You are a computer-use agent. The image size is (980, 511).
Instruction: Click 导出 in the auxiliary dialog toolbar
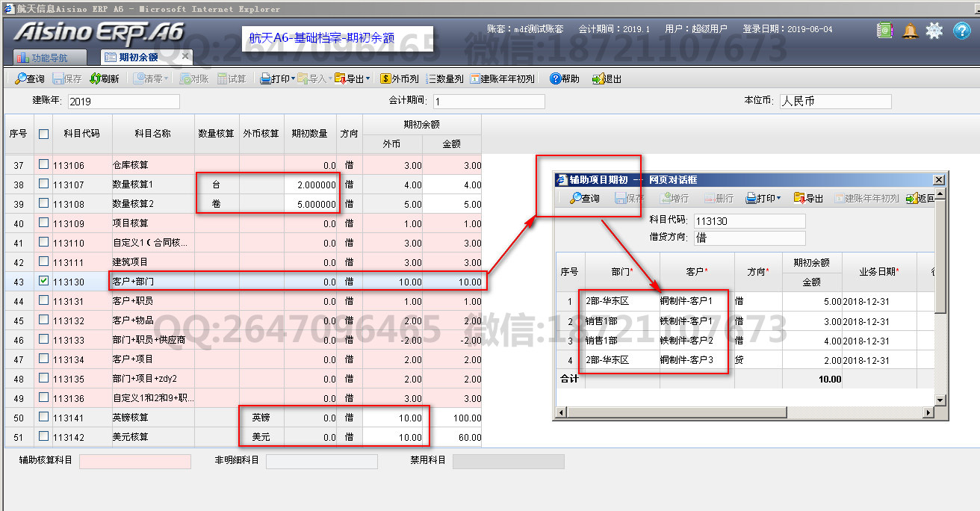(808, 198)
